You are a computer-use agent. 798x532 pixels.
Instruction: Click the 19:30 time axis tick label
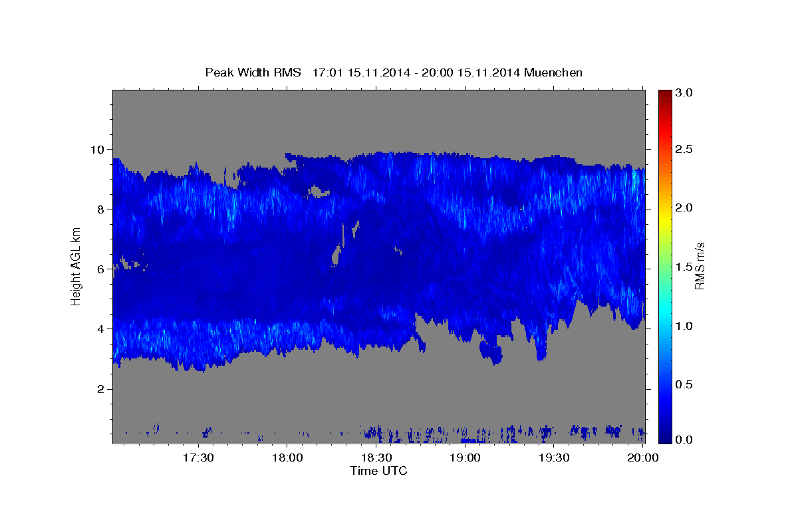(553, 458)
